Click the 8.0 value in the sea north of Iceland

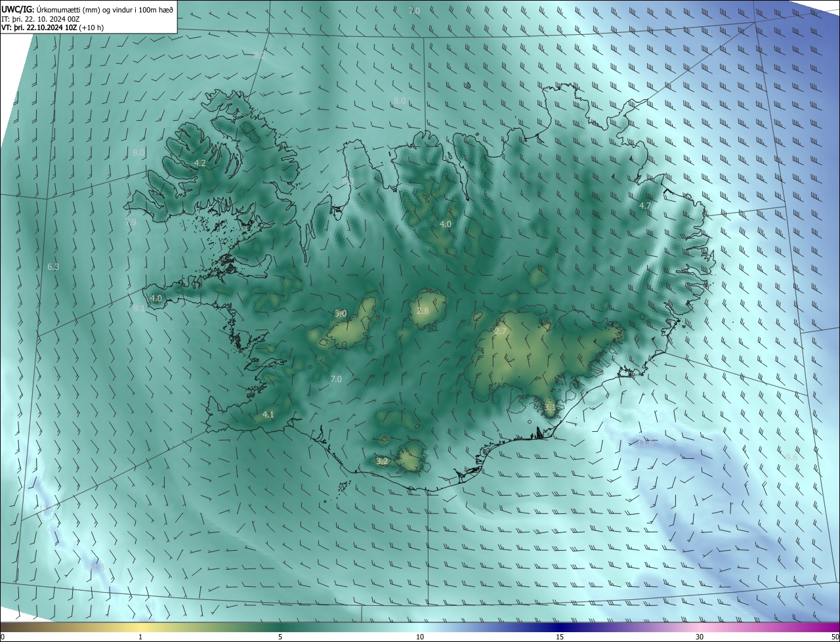click(x=400, y=100)
